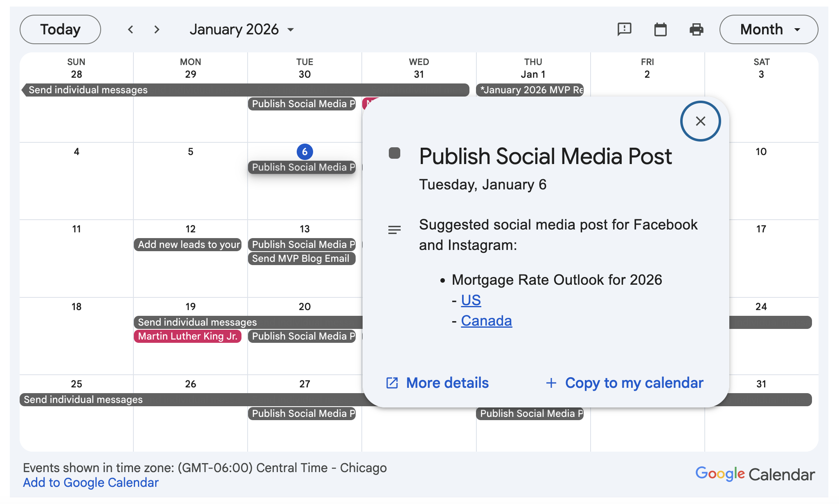Select the January 2026 MVP event on Jan 1
Image resolution: width=839 pixels, height=504 pixels.
coord(530,90)
